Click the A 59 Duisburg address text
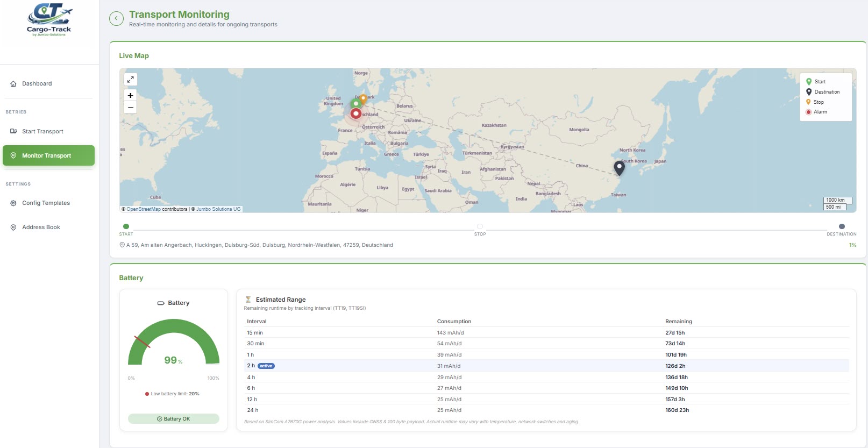Viewport: 868px width, 448px height. (260, 245)
